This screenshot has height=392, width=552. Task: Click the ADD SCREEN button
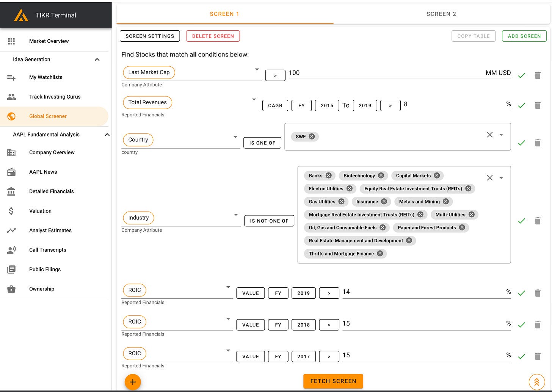click(x=524, y=36)
